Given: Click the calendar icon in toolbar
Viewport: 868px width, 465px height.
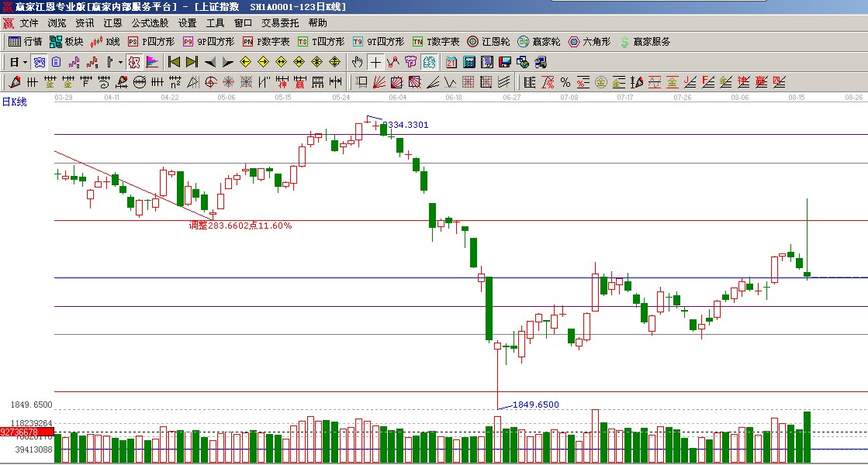Looking at the screenshot, I should point(451,62).
